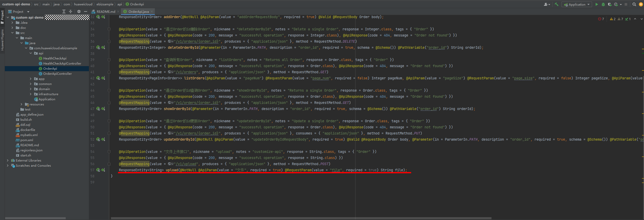The image size is (644, 220).
Task: Click the editor horizontal scrollbar
Action: [301, 218]
